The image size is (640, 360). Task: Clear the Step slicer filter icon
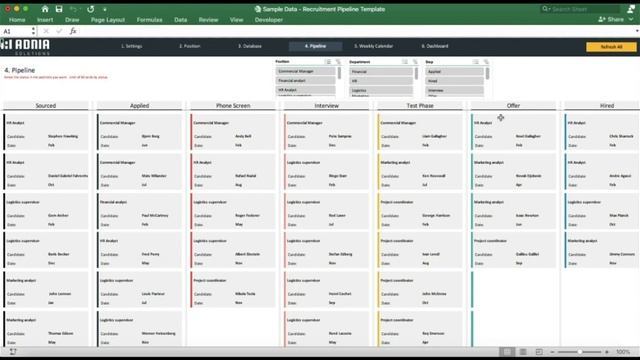486,62
